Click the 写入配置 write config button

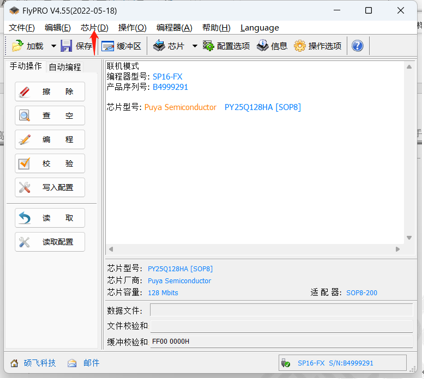(50, 187)
